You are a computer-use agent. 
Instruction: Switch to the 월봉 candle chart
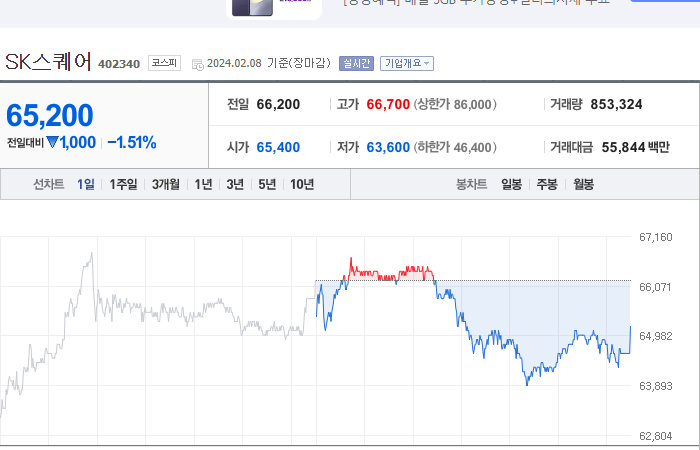[x=583, y=184]
